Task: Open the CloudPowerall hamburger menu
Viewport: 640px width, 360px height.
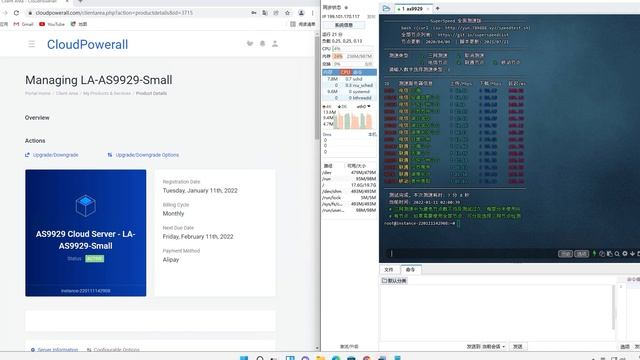Action: 31,44
